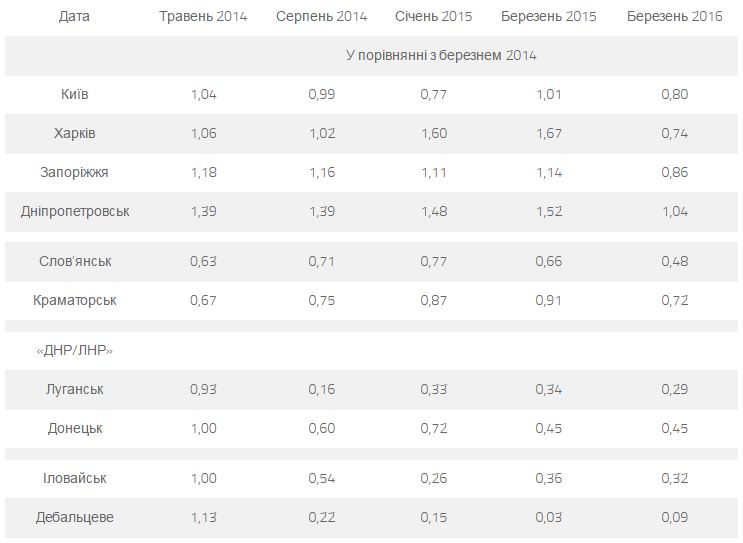The height and width of the screenshot is (543, 743).
Task: Select the "Травень 2014" column header
Action: (x=203, y=16)
